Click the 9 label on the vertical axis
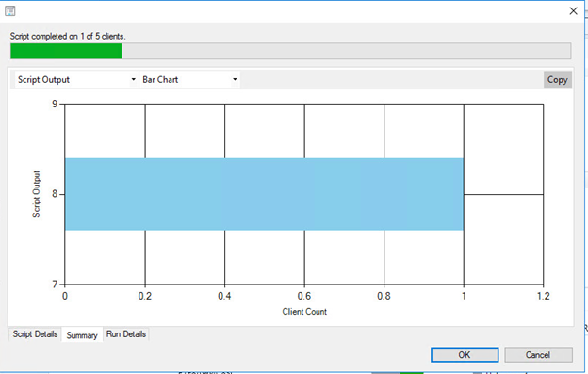 tap(55, 104)
